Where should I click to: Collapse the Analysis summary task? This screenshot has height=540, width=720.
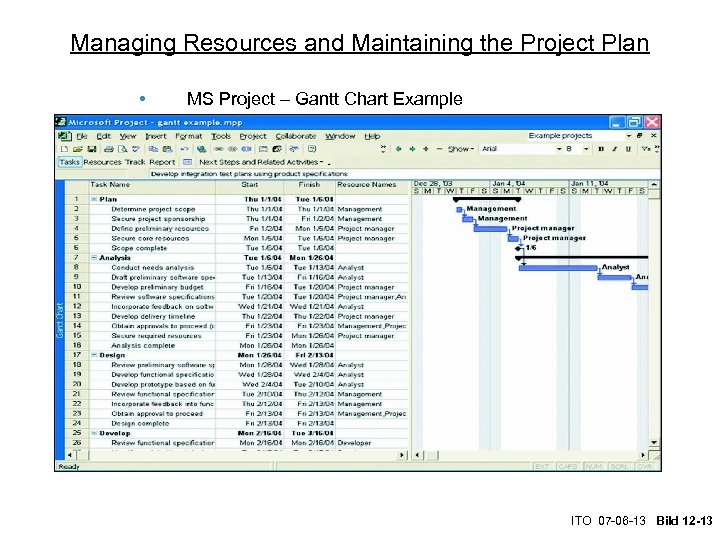(x=94, y=258)
